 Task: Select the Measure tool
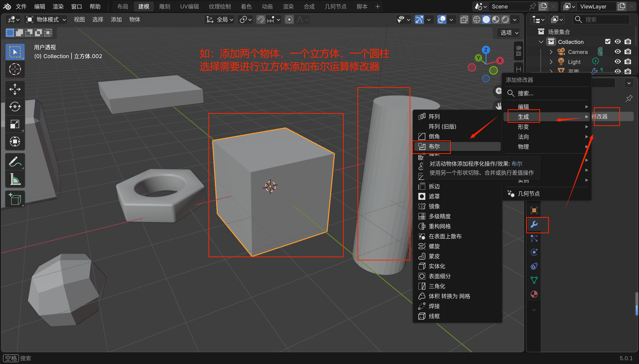15,179
